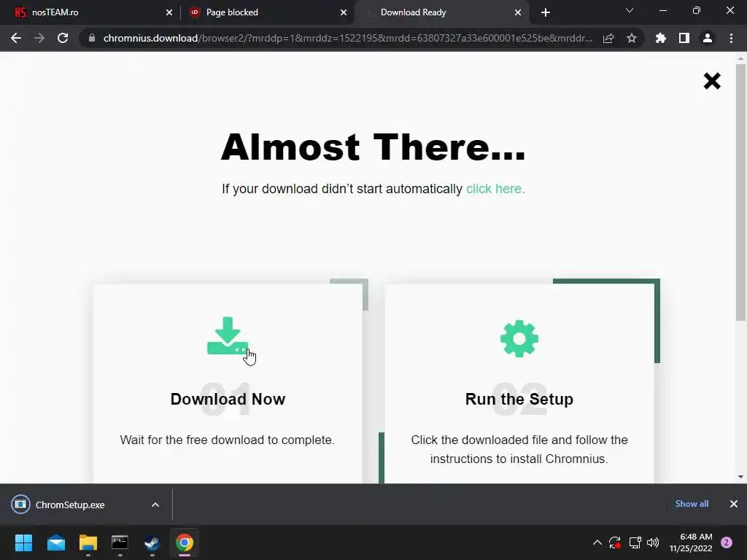747x560 pixels.
Task: Open the terminal from the taskbar
Action: (x=120, y=542)
